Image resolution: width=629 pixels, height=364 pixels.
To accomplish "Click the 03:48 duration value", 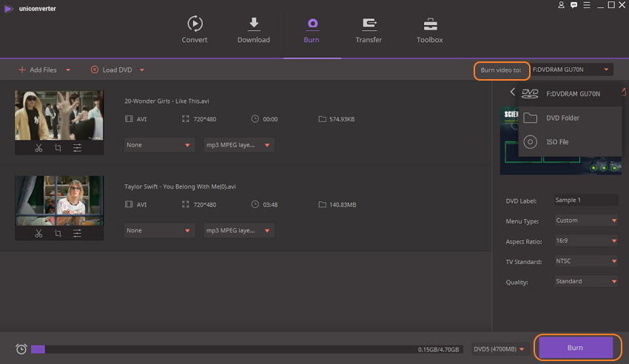I will [270, 204].
